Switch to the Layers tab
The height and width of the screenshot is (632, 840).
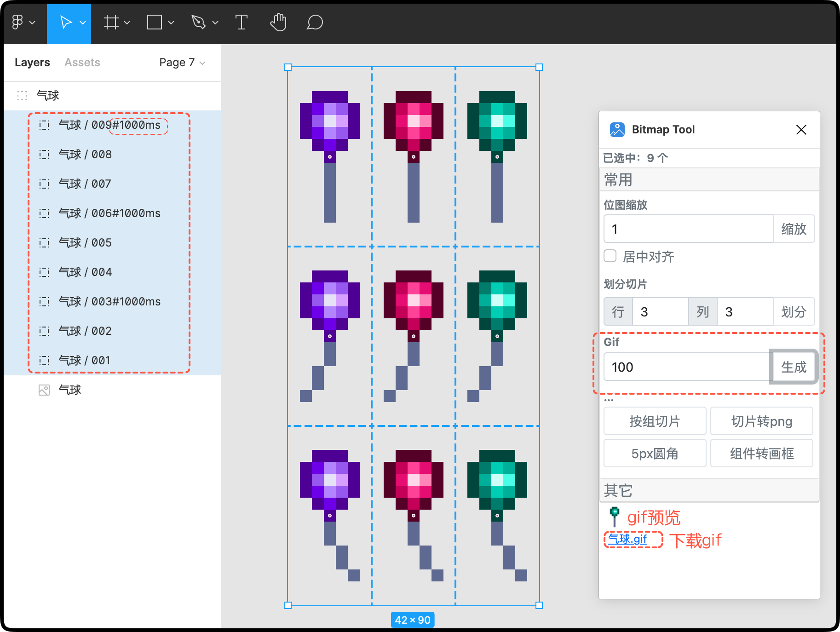click(x=32, y=62)
